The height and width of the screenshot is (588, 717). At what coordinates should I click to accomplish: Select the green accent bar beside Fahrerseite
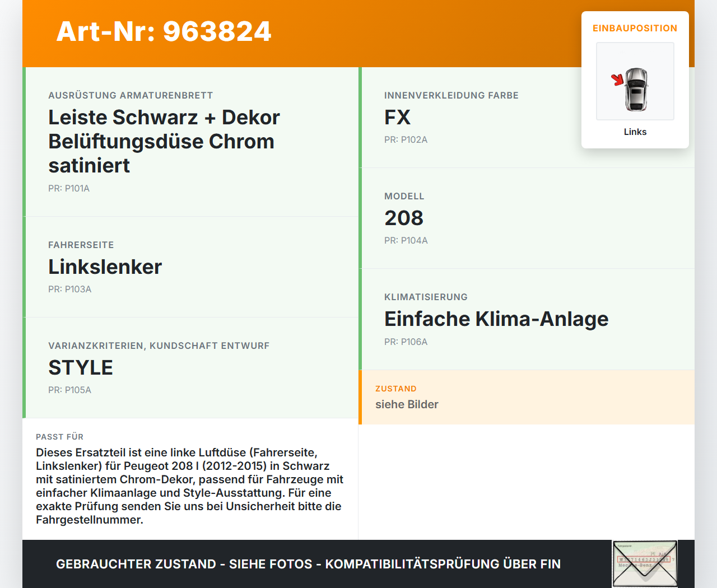pyautogui.click(x=24, y=267)
